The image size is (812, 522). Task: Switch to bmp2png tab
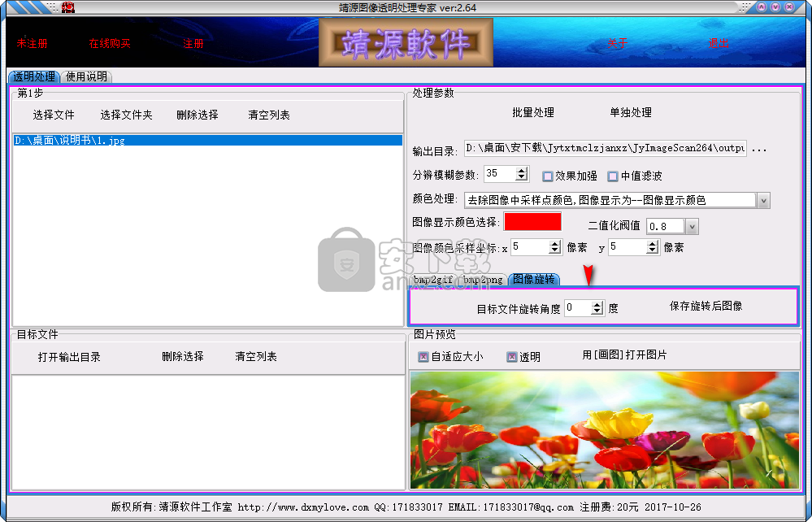pyautogui.click(x=483, y=280)
